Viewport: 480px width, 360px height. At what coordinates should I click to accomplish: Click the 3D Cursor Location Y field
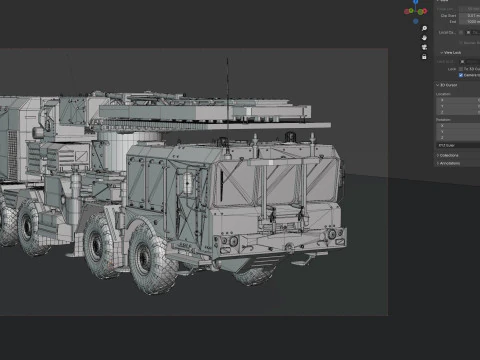pyautogui.click(x=458, y=106)
